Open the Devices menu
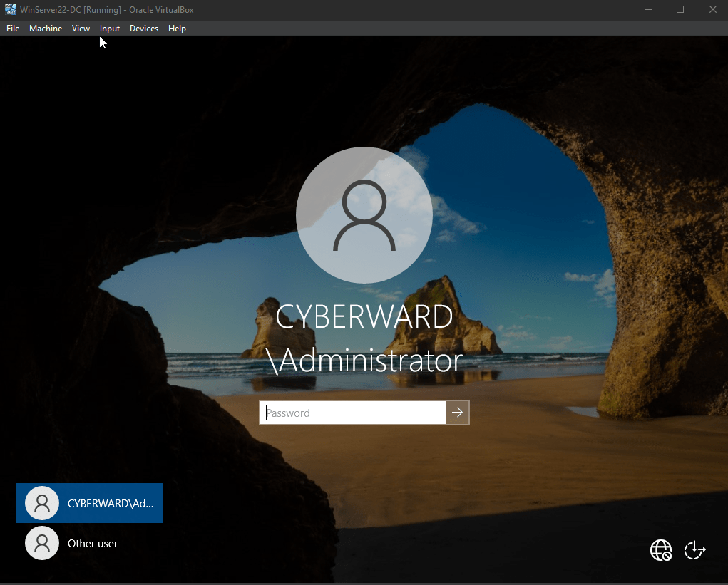Screen dimensions: 728x585 [144, 29]
